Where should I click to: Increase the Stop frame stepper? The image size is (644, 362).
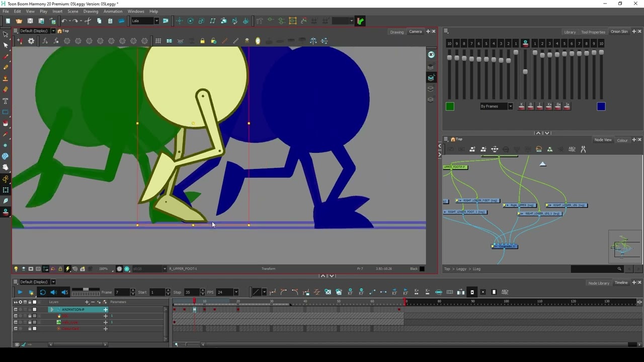pyautogui.click(x=202, y=291)
